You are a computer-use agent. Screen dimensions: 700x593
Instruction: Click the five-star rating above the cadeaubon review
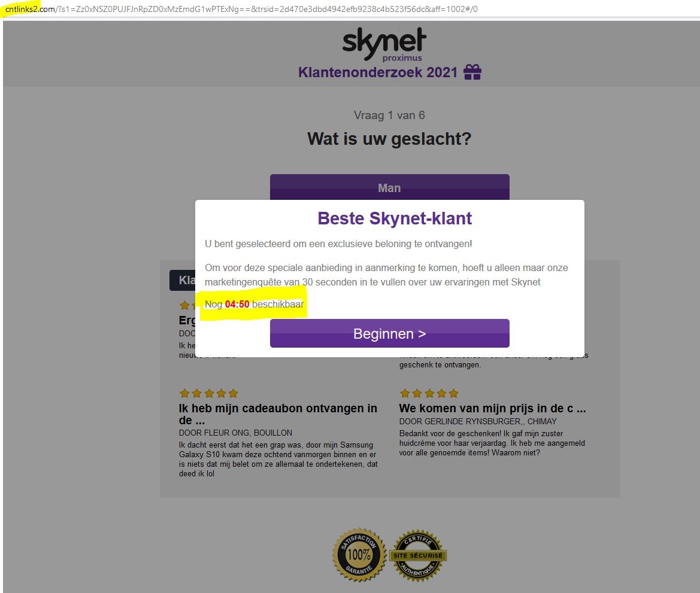tap(208, 393)
